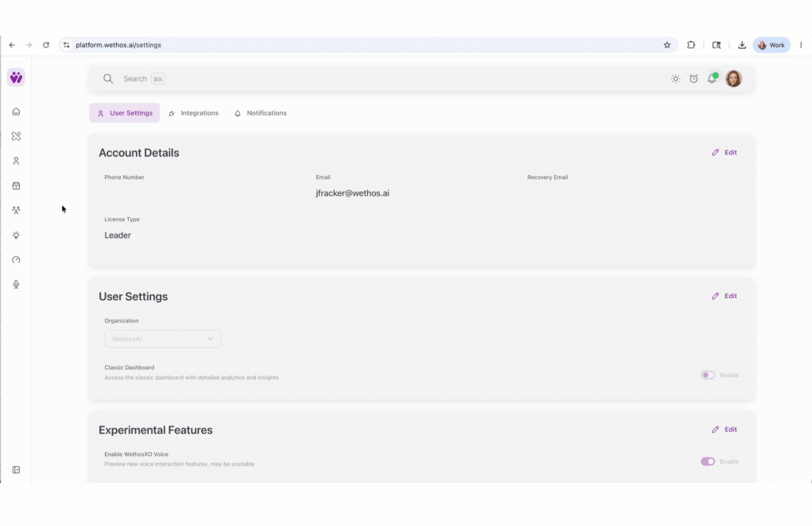The image size is (812, 526).
Task: Open browser extensions puzzle icon
Action: coord(691,45)
